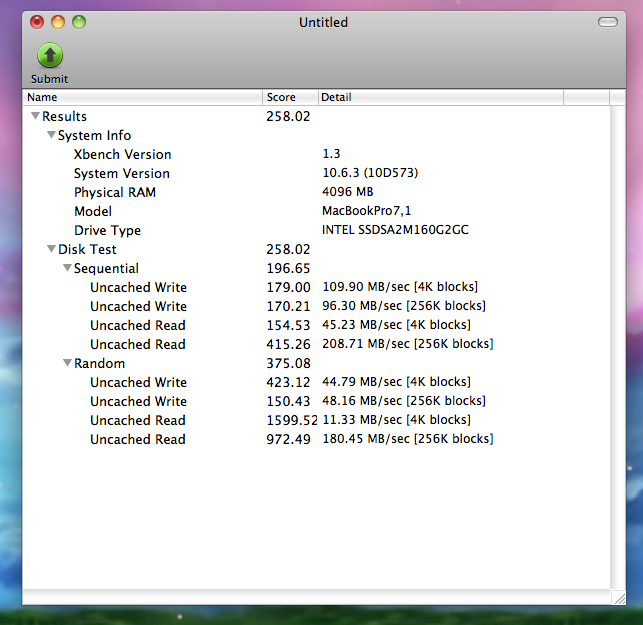Close the Untitled window with red button
The image size is (643, 625).
pos(37,22)
